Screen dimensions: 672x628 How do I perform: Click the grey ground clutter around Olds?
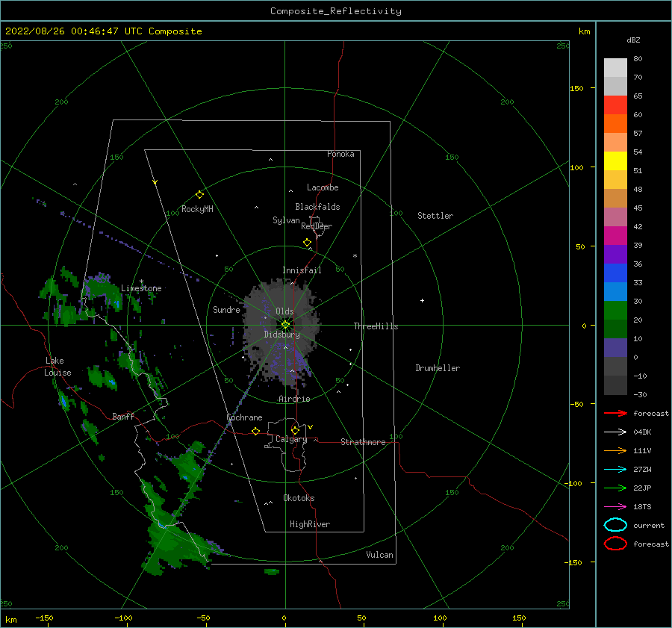coord(281,332)
